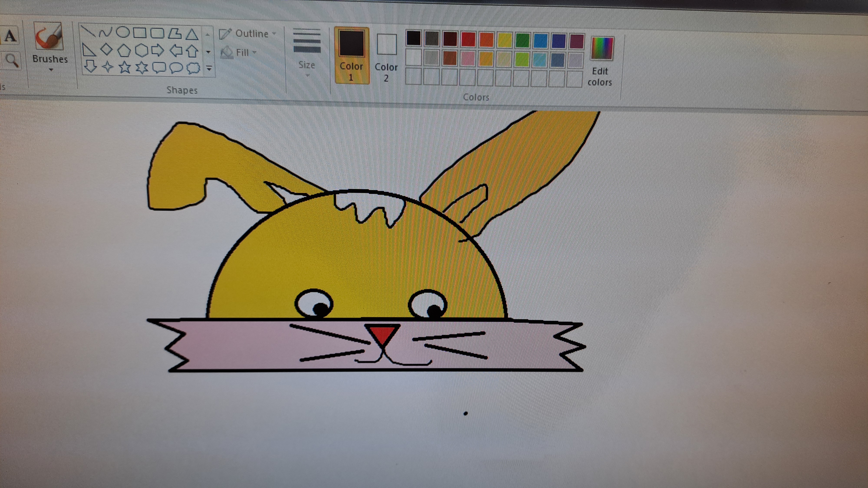Viewport: 868px width, 488px height.
Task: Pick the Right arrow shape
Action: [158, 51]
